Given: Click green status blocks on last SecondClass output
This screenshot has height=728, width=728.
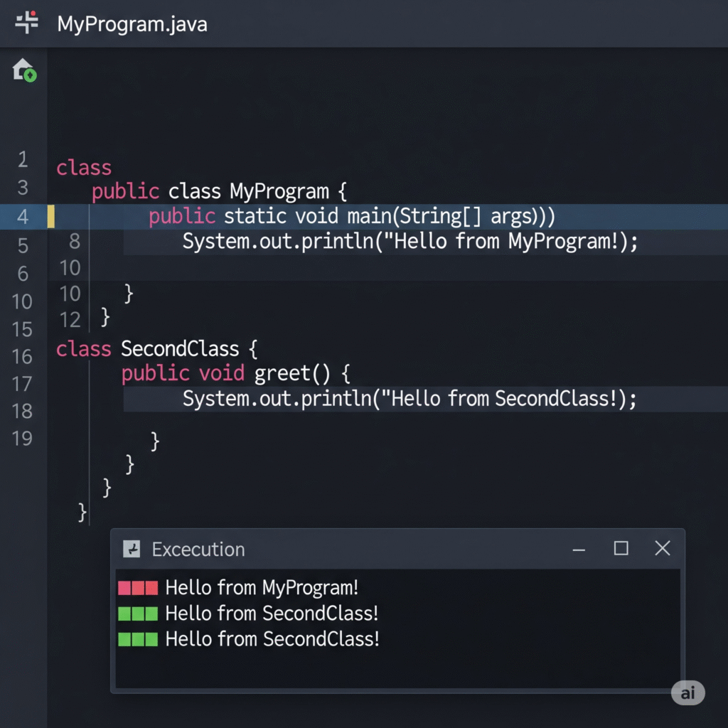Looking at the screenshot, I should point(138,639).
